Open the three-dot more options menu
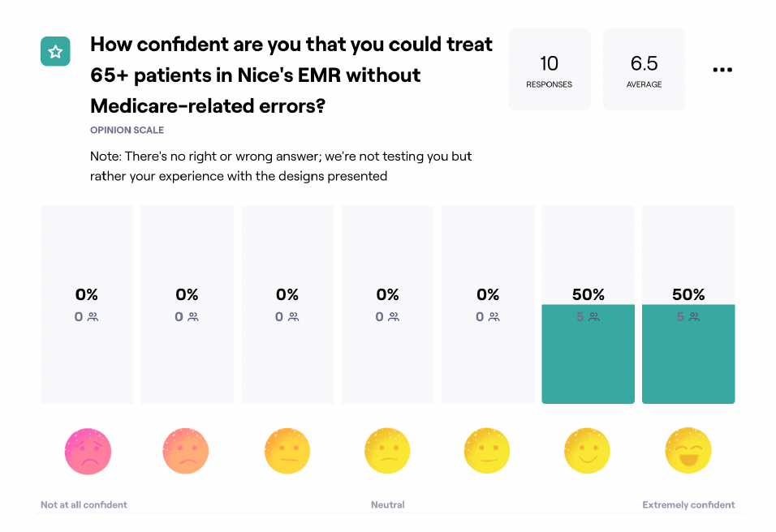 point(722,70)
